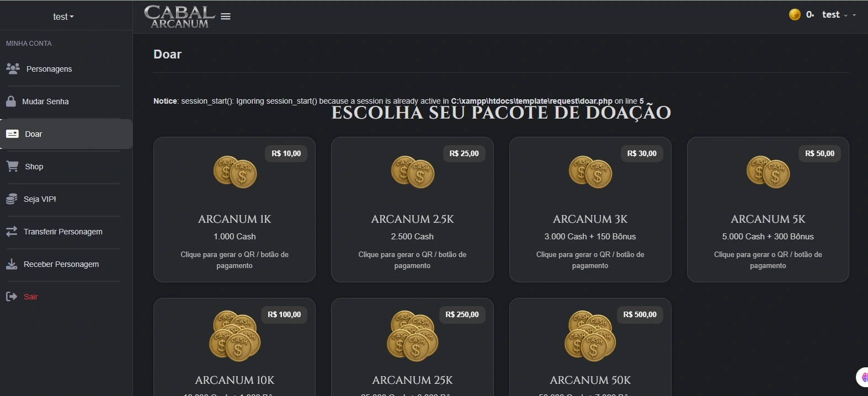Open the Transferir Personagem menu item
Image resolution: width=868 pixels, height=396 pixels.
(63, 232)
